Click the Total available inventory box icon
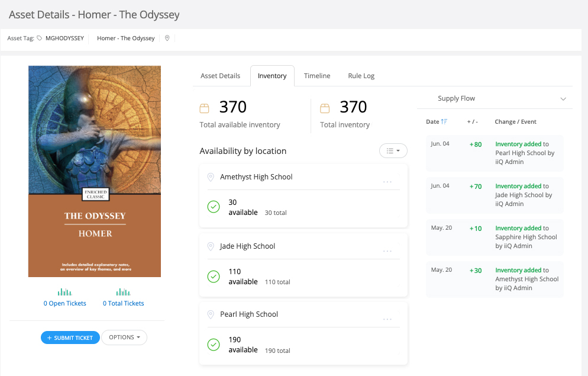 (205, 108)
